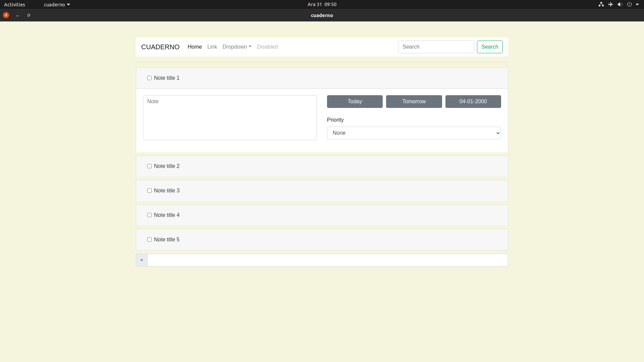Viewport: 644px width, 362px height.
Task: Click the Search input field in the navbar
Action: pyautogui.click(x=436, y=47)
